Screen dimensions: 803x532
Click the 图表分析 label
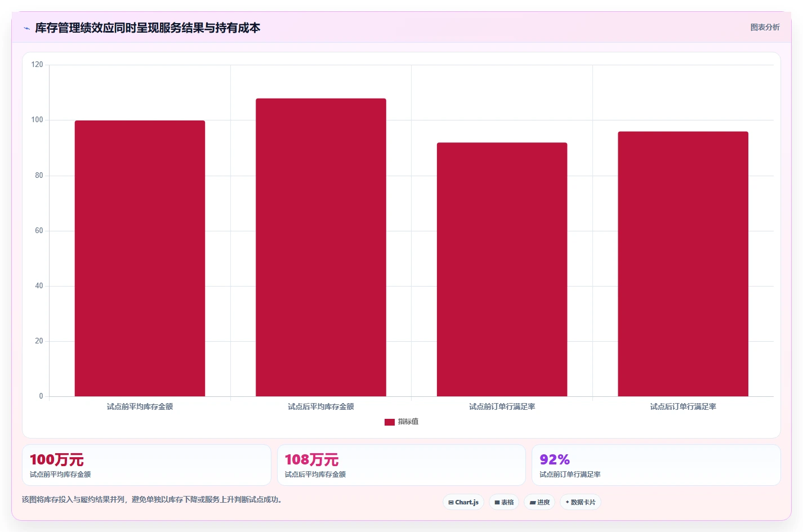click(x=765, y=27)
